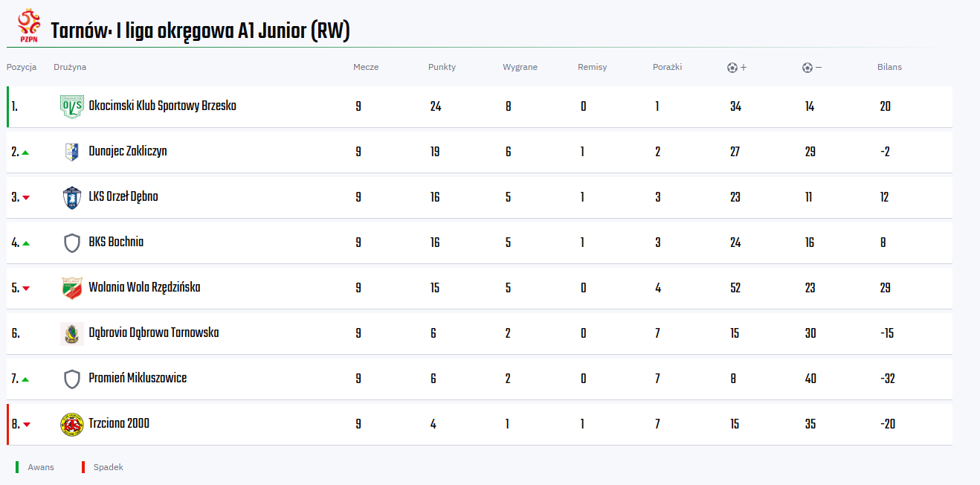Select the Bilans column header
This screenshot has height=485, width=980.
click(x=889, y=67)
